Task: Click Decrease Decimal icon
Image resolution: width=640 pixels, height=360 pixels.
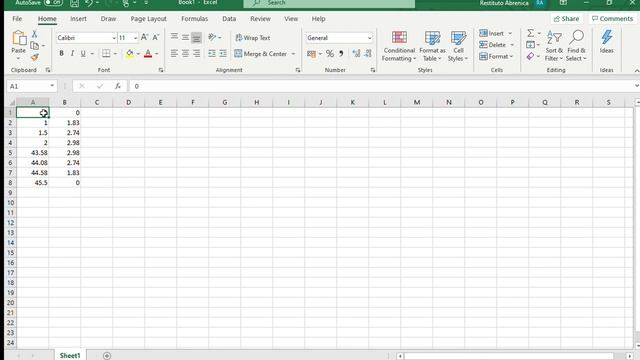Action: point(368,53)
